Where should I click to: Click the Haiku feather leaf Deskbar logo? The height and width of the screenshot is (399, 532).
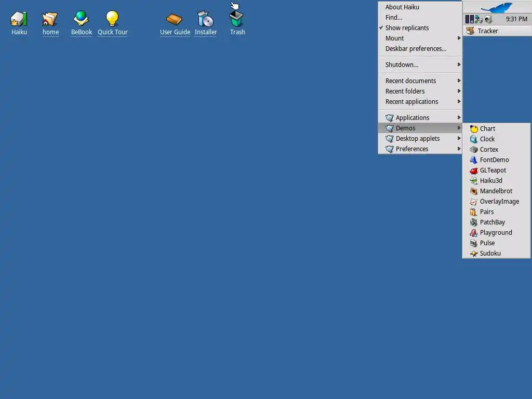click(497, 7)
